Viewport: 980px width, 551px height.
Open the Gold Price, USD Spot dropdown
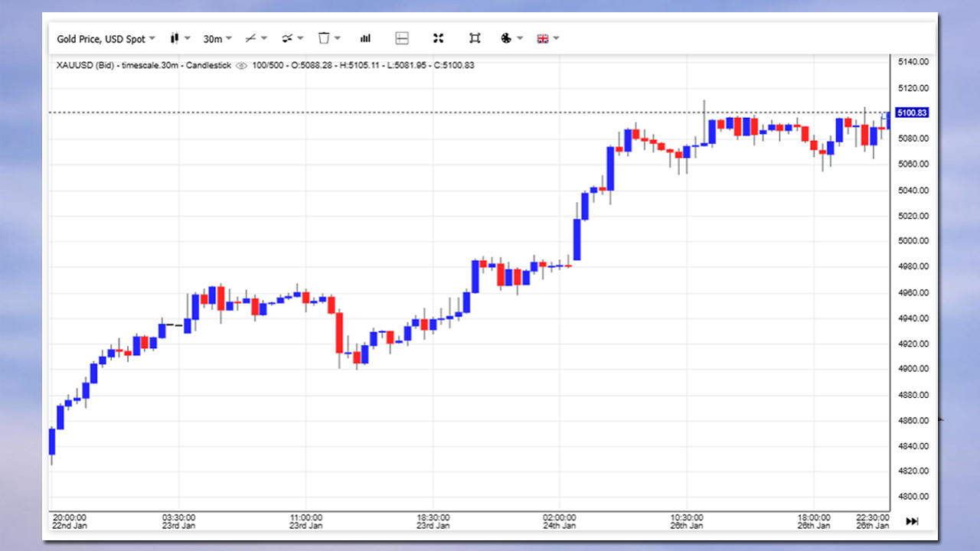tap(106, 38)
